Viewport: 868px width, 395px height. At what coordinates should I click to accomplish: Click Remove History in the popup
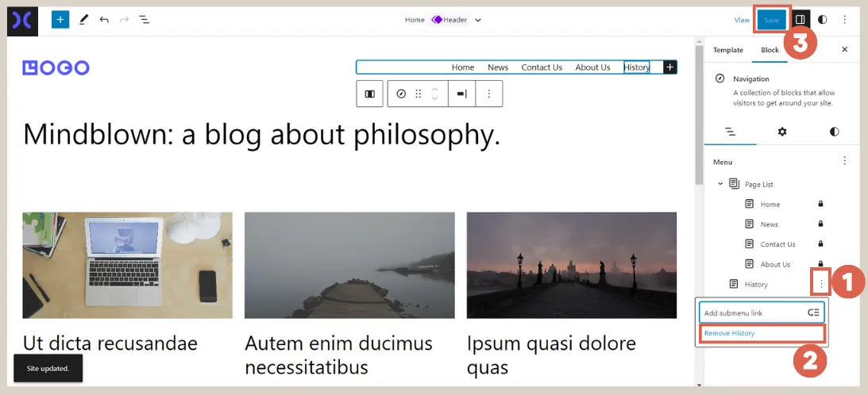coord(762,334)
